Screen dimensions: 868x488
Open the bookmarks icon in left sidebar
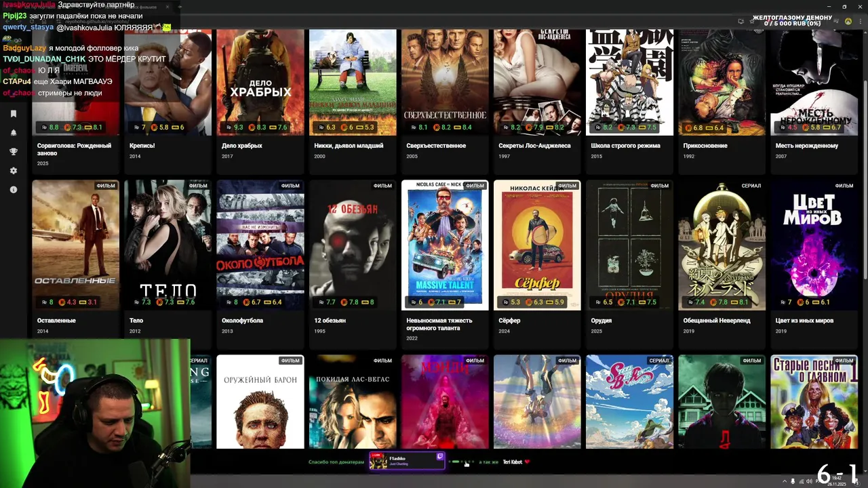click(x=13, y=114)
